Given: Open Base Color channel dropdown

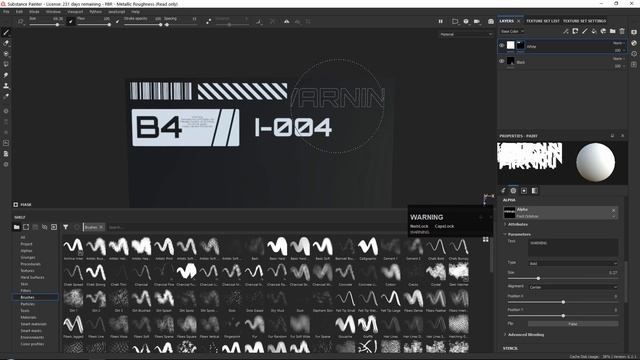Looking at the screenshot, I should (x=512, y=31).
